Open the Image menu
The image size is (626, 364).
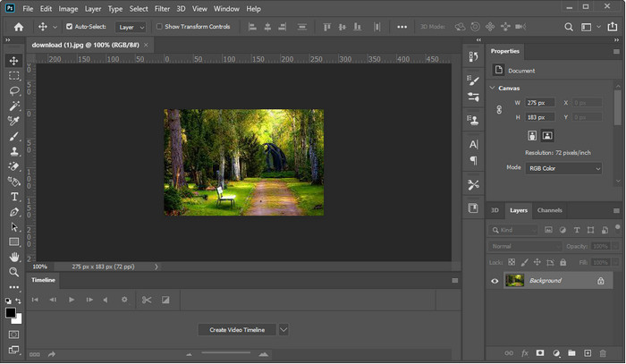68,8
